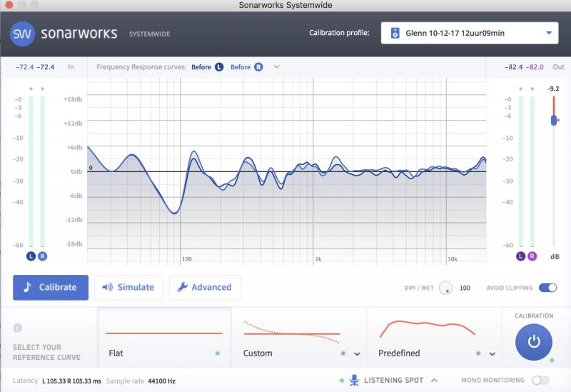Click the input level readout -72.4 -72.4
The height and width of the screenshot is (392, 571).
pos(35,67)
